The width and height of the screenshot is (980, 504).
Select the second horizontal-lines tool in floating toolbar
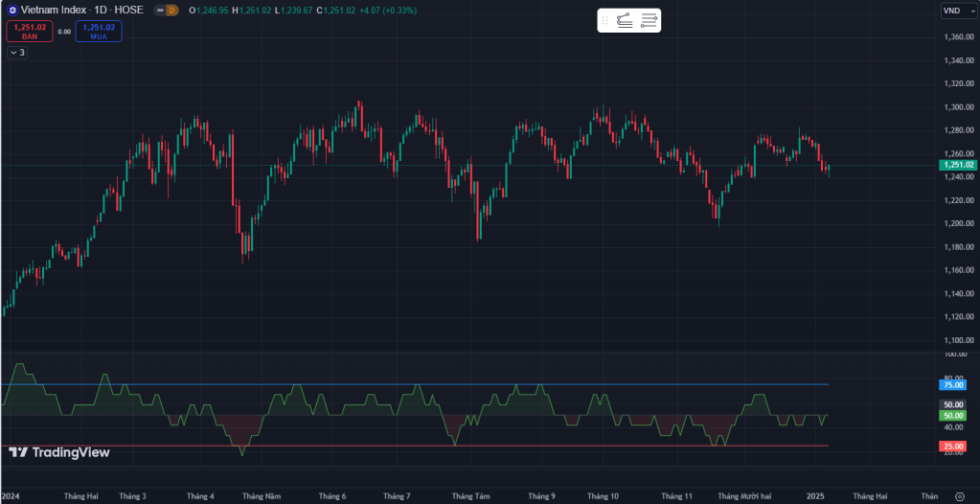[649, 20]
